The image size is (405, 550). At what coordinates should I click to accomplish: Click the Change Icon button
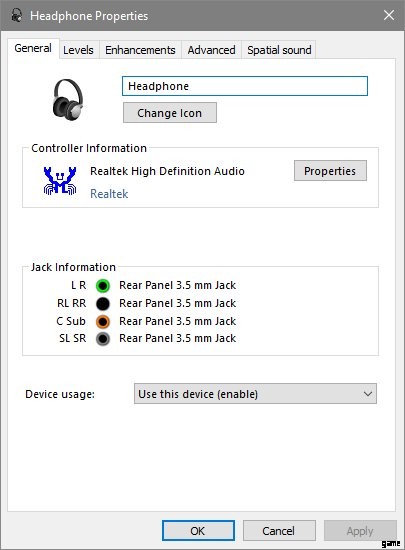pos(170,113)
